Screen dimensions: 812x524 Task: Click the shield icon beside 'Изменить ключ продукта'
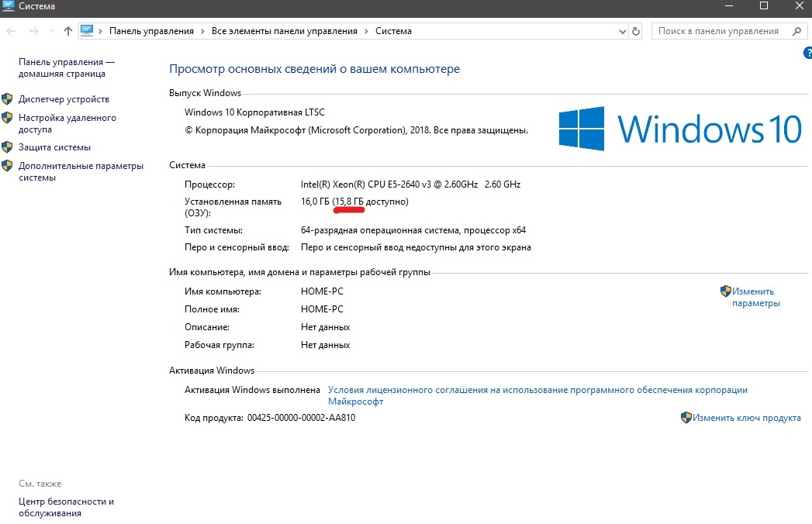(x=686, y=417)
